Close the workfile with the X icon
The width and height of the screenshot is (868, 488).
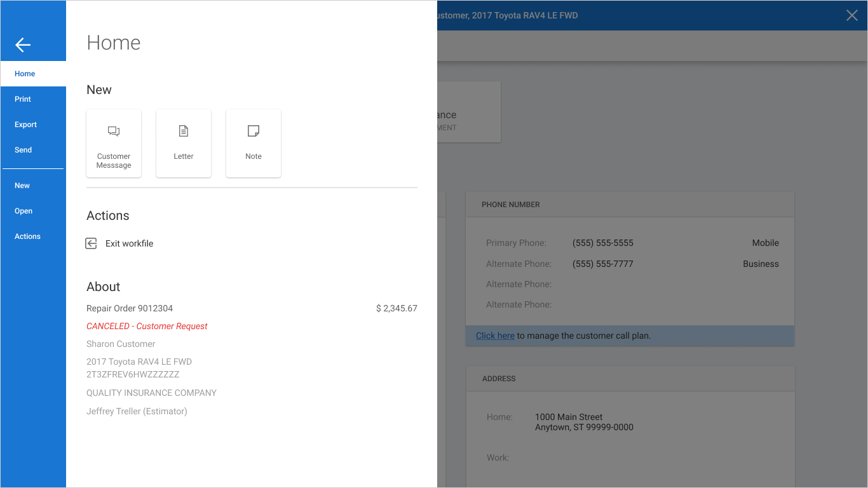(852, 15)
